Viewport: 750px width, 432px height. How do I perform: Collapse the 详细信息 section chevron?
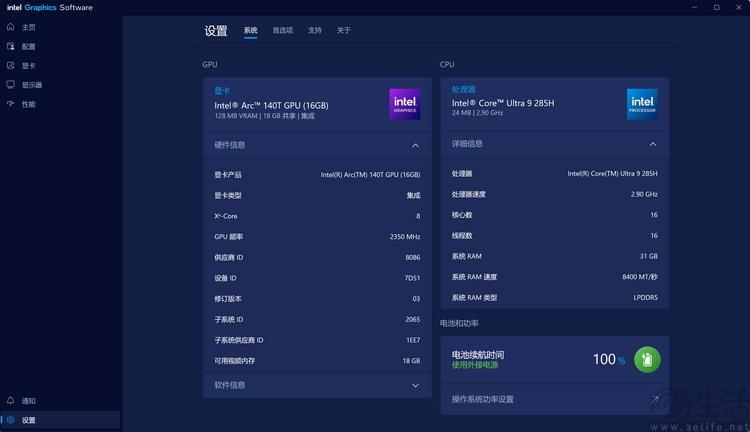pos(652,144)
